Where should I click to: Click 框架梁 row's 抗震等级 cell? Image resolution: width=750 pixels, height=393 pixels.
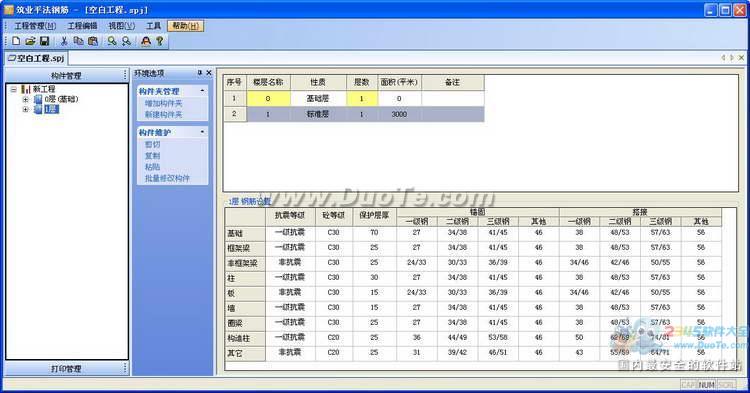click(290, 248)
